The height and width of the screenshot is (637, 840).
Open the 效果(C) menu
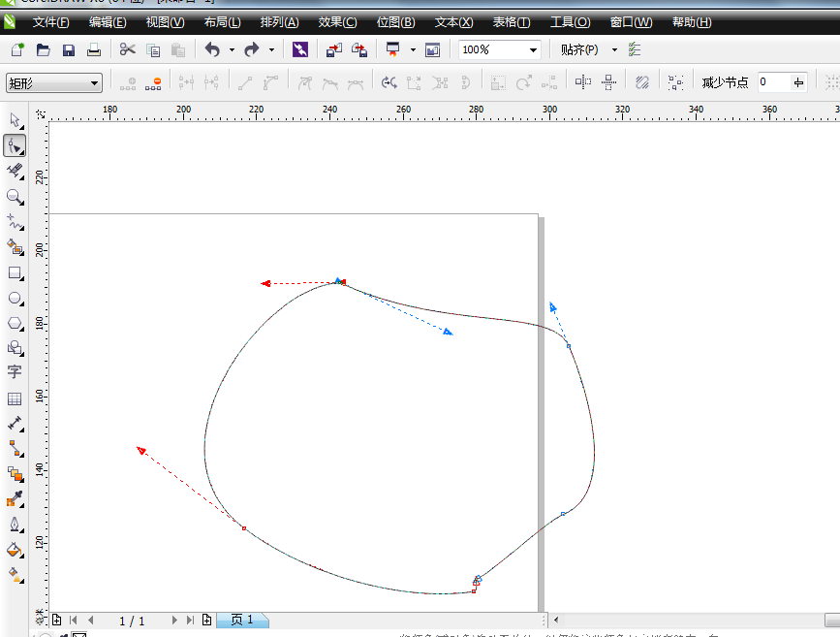337,22
